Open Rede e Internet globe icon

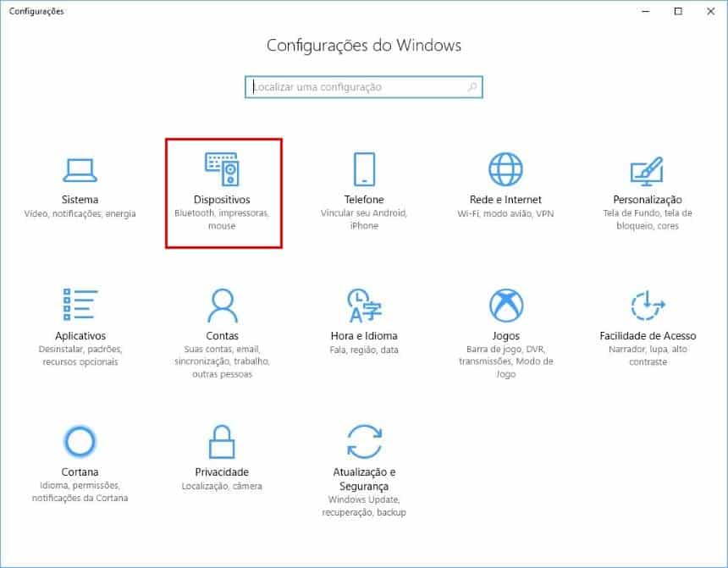click(x=505, y=169)
